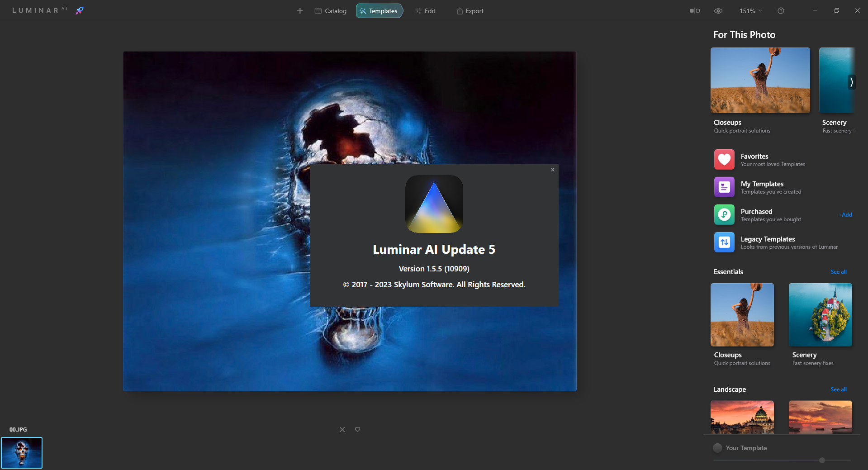Close the Luminar AI window
Screen dimensions: 868x470
pos(858,10)
